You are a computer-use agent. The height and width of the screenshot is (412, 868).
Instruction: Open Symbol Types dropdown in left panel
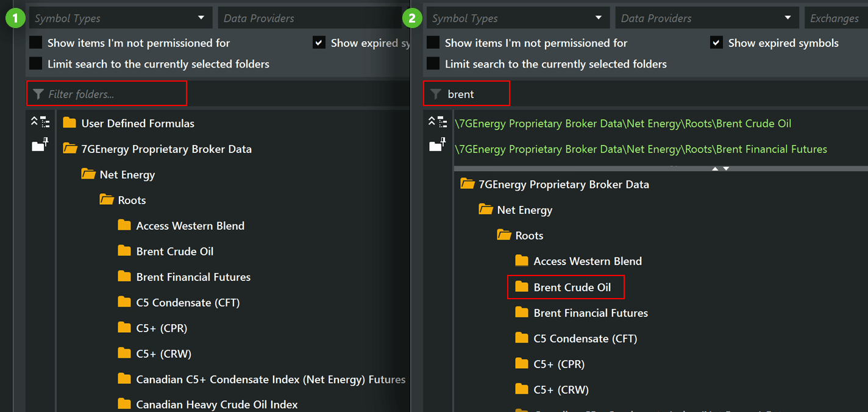121,18
